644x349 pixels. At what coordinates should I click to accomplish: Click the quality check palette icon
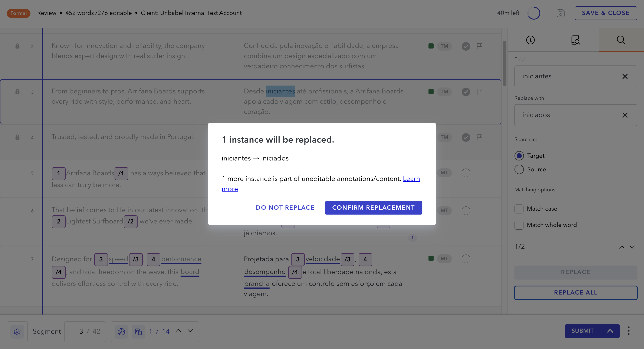pyautogui.click(x=121, y=332)
